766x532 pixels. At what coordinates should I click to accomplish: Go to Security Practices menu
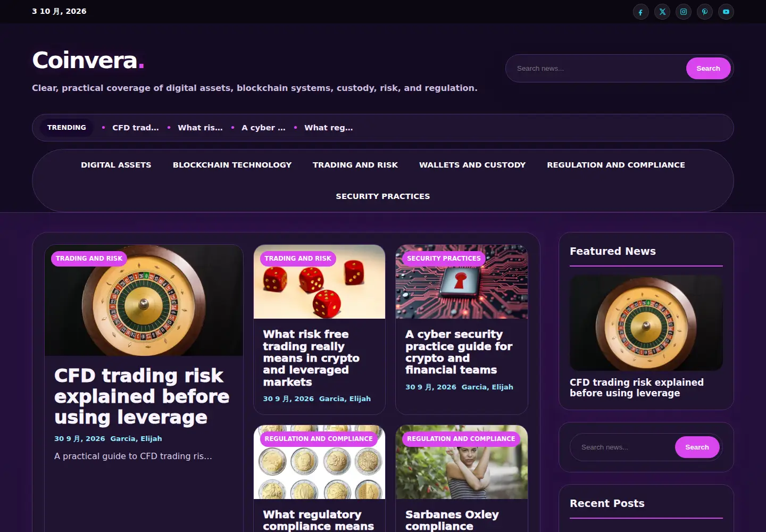(383, 196)
